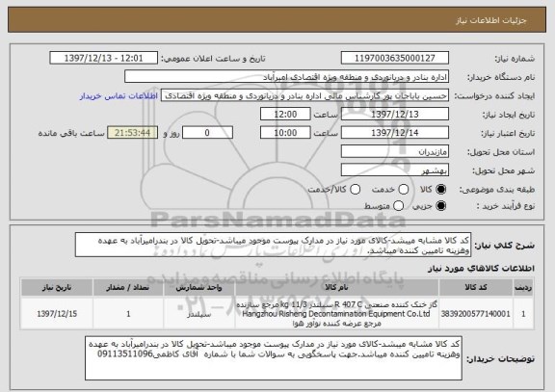Click the کد کالا column header
555x392 pixels.
click(x=476, y=287)
